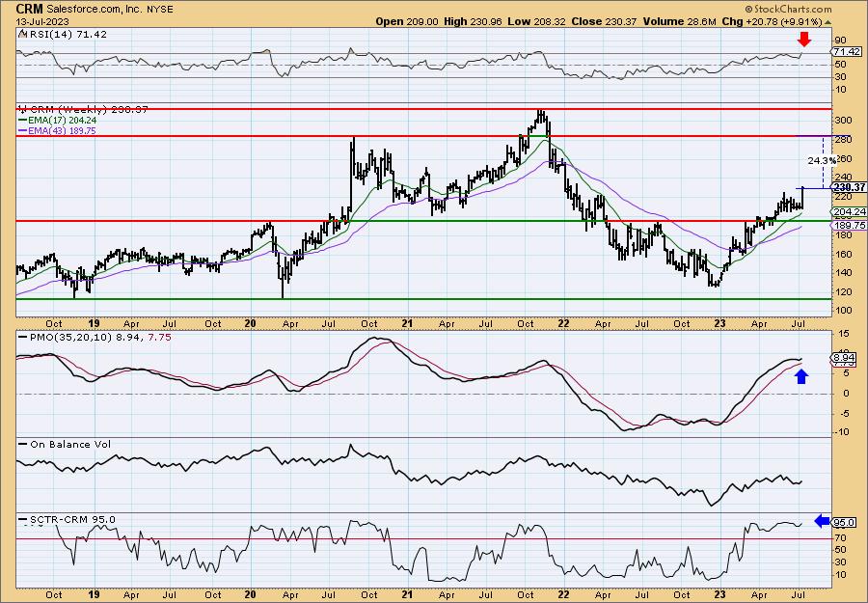
Task: Click the CRM ticker symbol in the header
Action: coord(30,9)
